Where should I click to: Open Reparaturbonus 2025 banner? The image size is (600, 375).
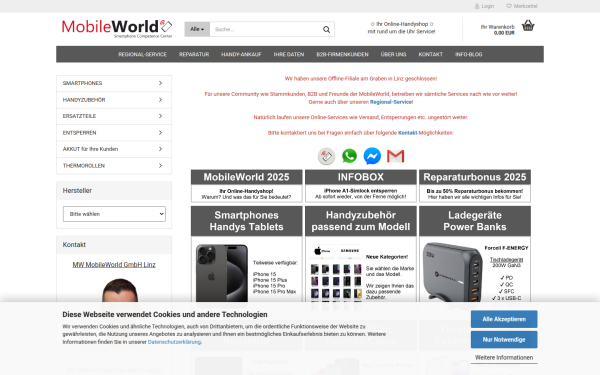pos(475,186)
